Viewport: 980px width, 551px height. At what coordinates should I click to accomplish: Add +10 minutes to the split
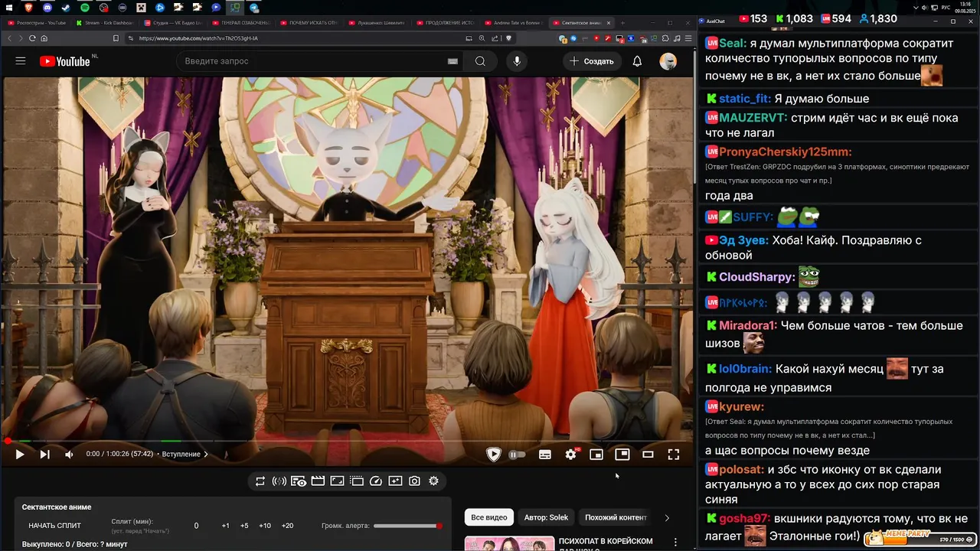coord(265,526)
